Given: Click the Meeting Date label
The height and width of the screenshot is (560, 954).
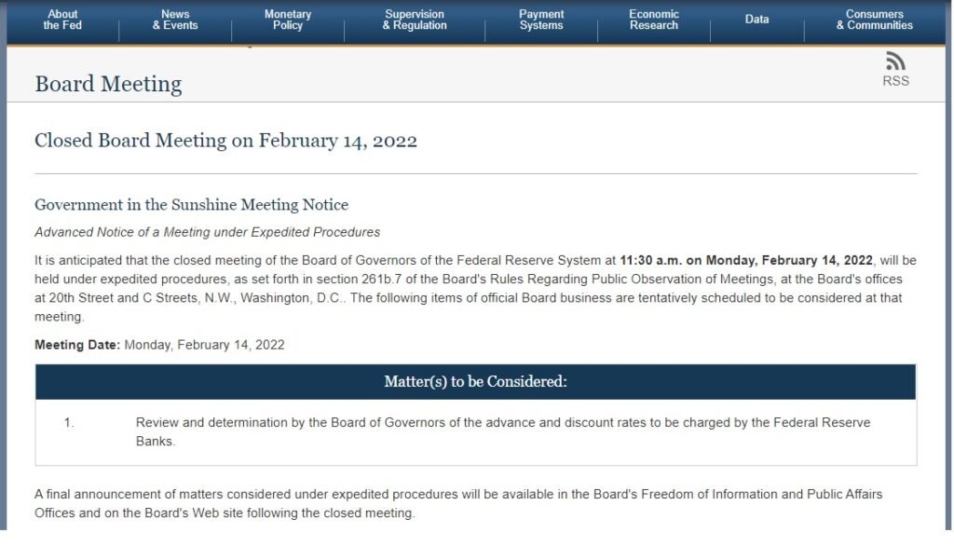Looking at the screenshot, I should pos(76,345).
